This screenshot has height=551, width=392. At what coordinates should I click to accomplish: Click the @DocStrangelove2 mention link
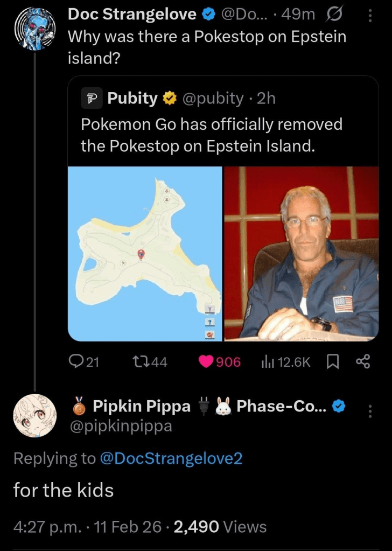171,458
